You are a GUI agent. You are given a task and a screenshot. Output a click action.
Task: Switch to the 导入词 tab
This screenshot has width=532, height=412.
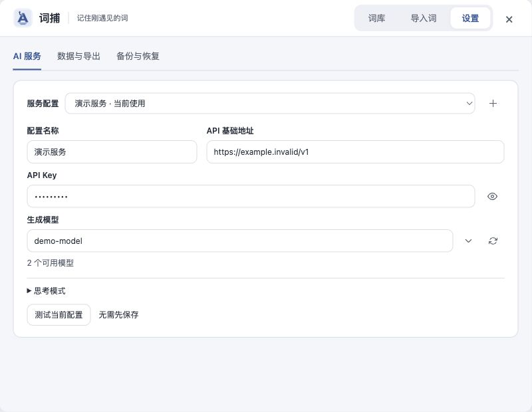click(424, 18)
